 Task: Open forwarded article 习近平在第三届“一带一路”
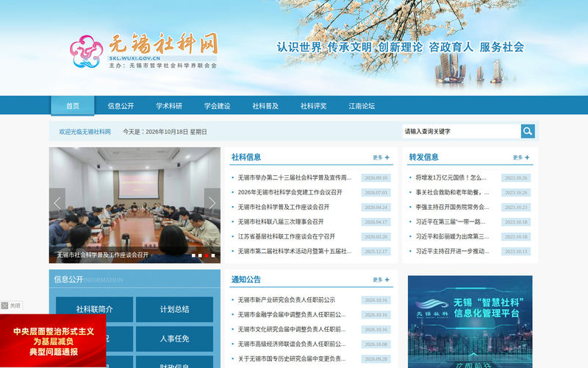451,222
